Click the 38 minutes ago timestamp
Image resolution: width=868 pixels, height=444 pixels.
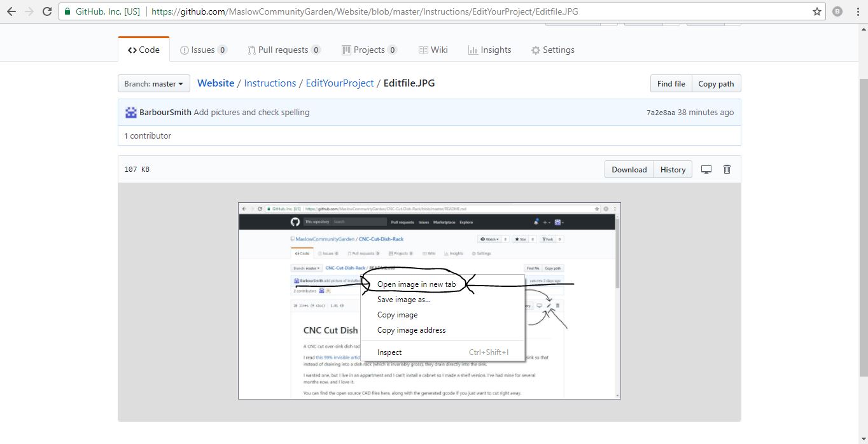pos(706,112)
